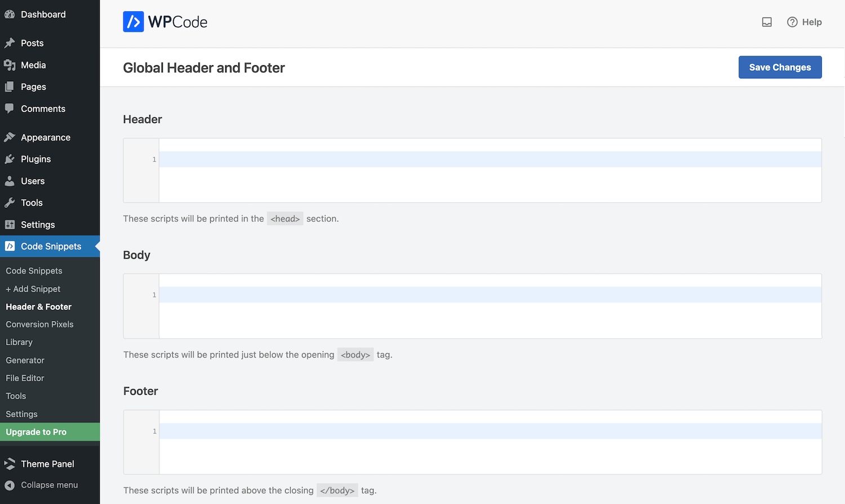
Task: Open the Library submenu item
Action: (19, 342)
